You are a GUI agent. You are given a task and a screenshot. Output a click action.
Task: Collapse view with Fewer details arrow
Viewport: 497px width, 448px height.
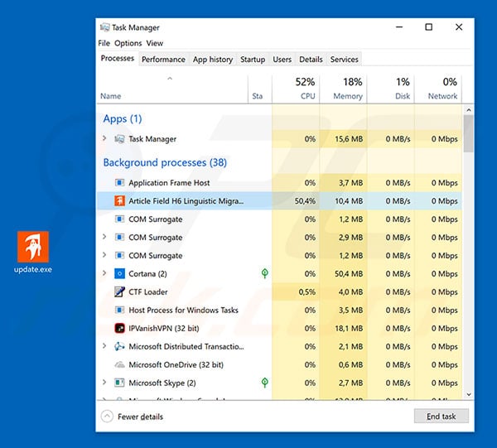click(107, 416)
